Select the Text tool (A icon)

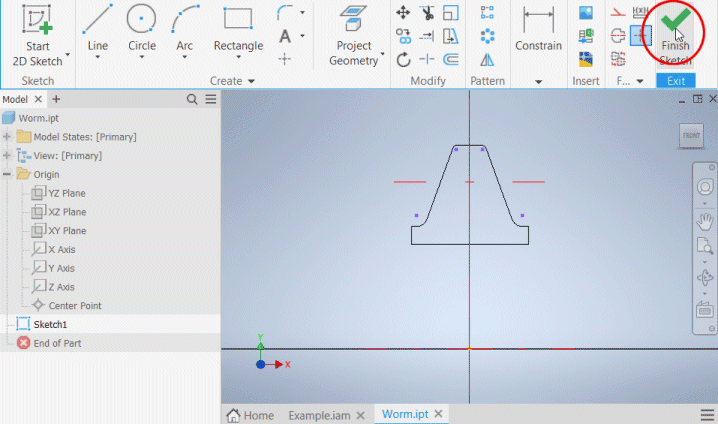(285, 36)
